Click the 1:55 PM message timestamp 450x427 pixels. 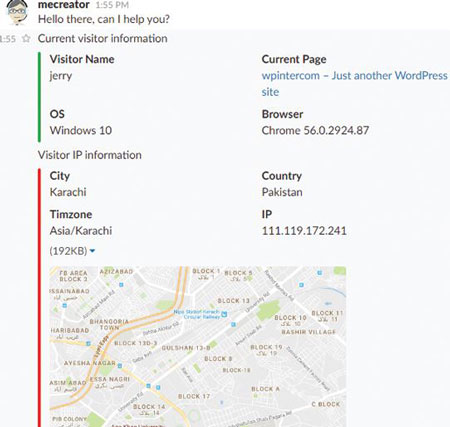coord(112,5)
